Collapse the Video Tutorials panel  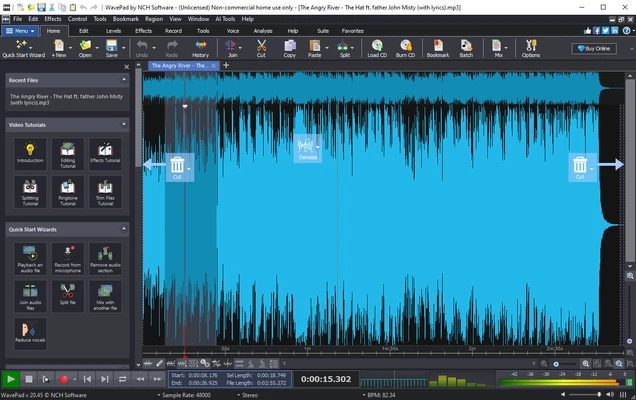(x=124, y=125)
